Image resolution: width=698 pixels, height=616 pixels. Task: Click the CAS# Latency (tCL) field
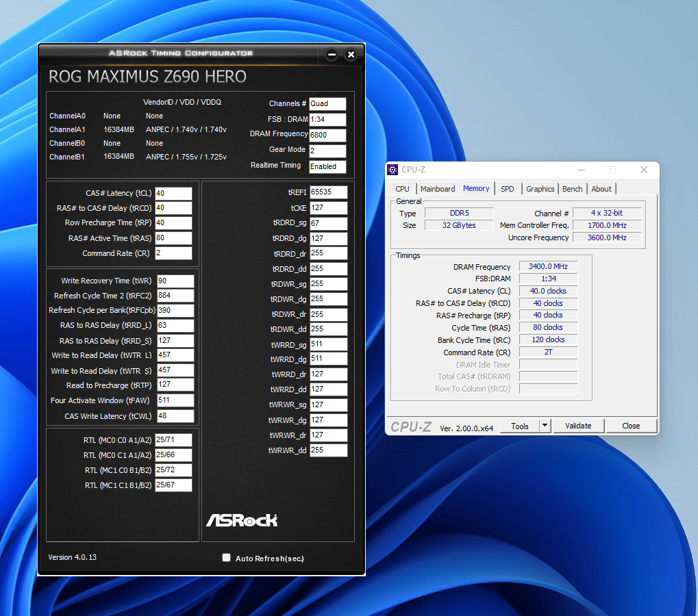tap(173, 193)
